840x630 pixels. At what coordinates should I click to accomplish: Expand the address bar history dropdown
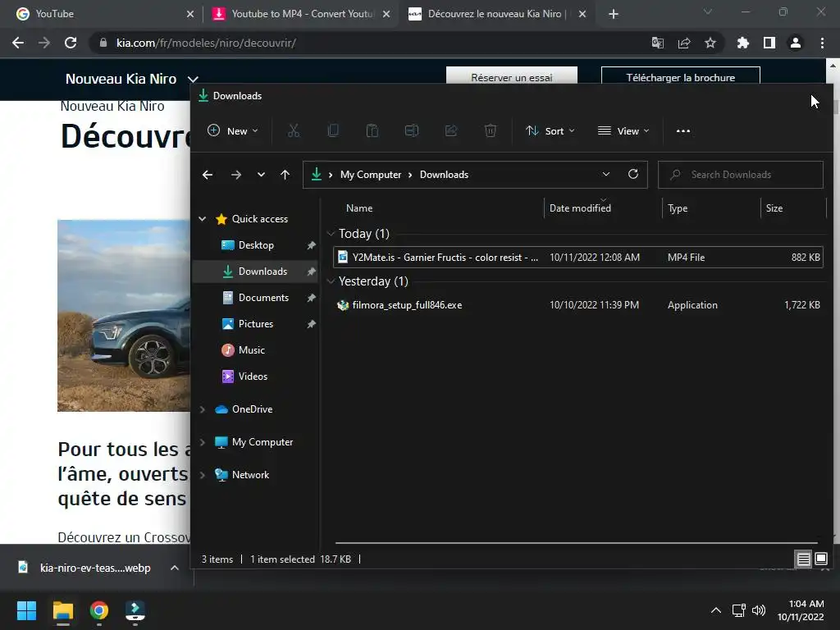(606, 174)
